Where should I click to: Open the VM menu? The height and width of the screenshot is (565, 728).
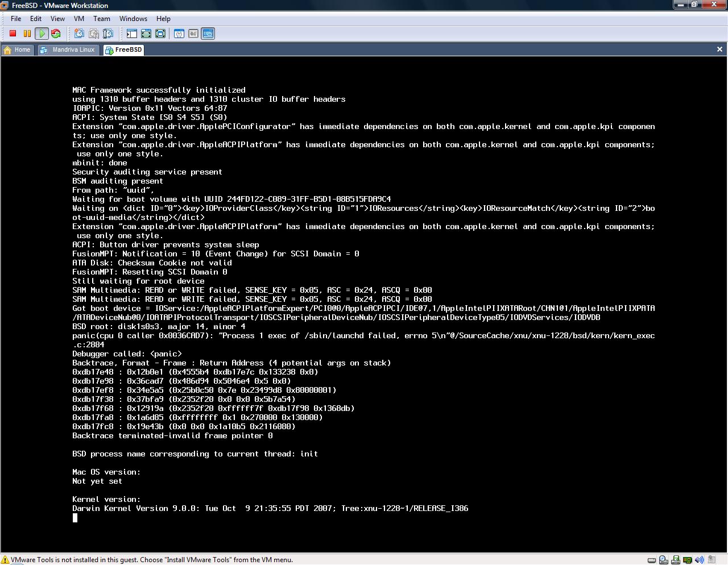pyautogui.click(x=79, y=19)
